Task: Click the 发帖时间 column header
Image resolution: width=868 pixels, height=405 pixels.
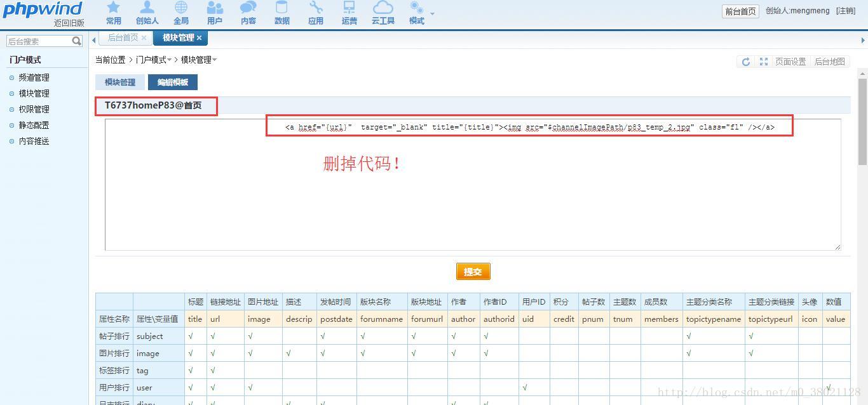Action: [336, 302]
